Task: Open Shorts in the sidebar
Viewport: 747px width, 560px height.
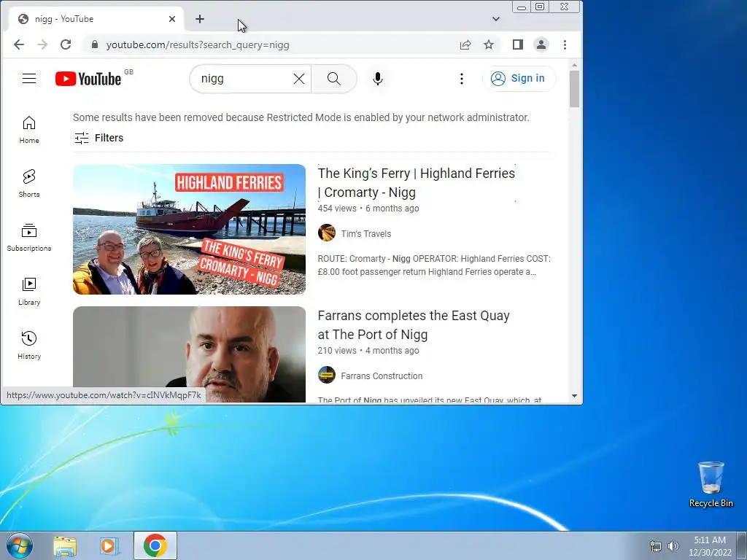Action: coord(29,183)
